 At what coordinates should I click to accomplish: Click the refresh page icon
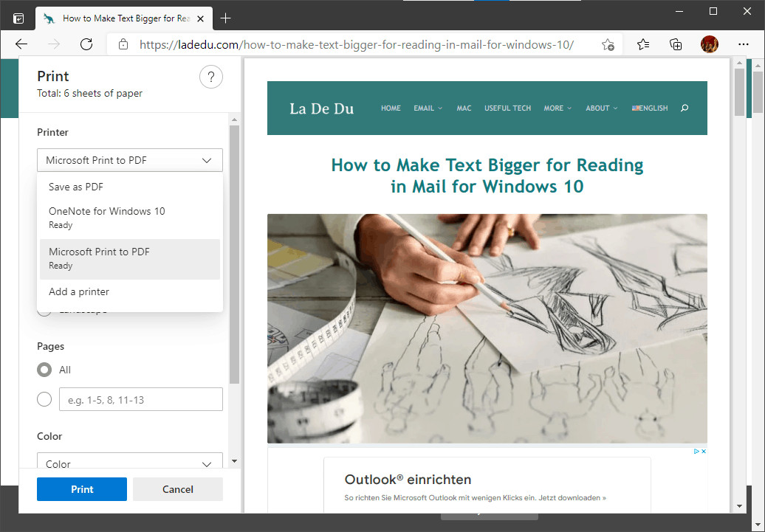click(86, 44)
